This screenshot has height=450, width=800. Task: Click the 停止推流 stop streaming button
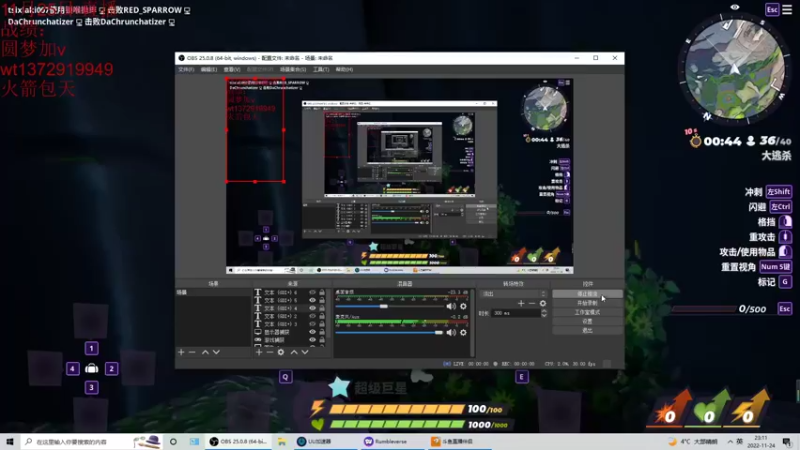(587, 294)
